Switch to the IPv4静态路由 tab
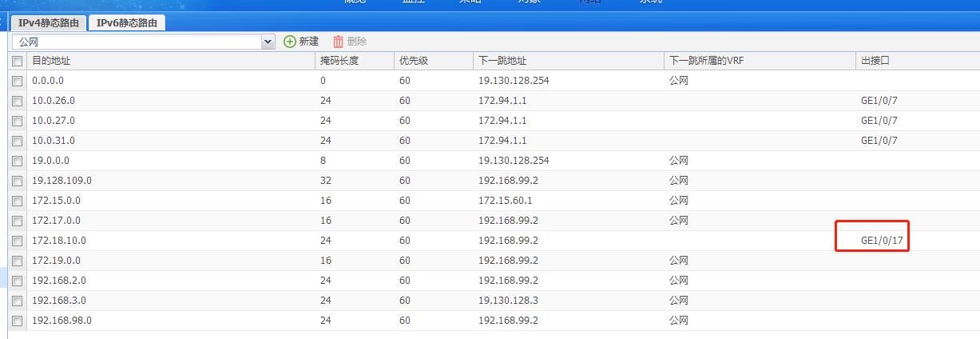The image size is (980, 339). pyautogui.click(x=48, y=23)
